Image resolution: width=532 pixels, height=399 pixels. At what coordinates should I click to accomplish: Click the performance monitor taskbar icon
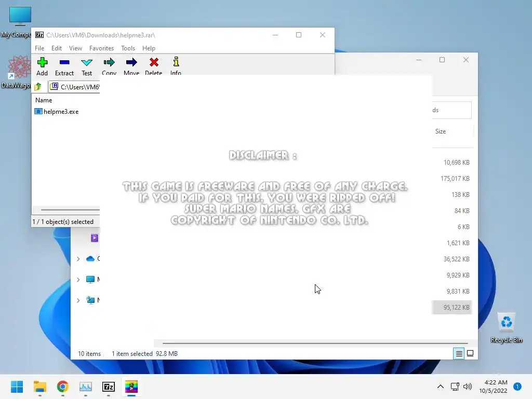[86, 387]
